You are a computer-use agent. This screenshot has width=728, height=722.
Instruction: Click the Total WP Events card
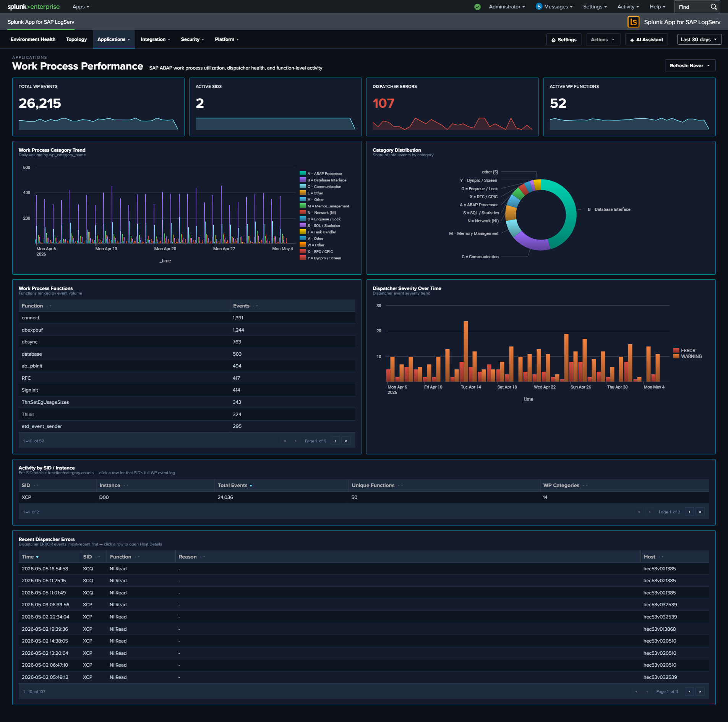[98, 107]
